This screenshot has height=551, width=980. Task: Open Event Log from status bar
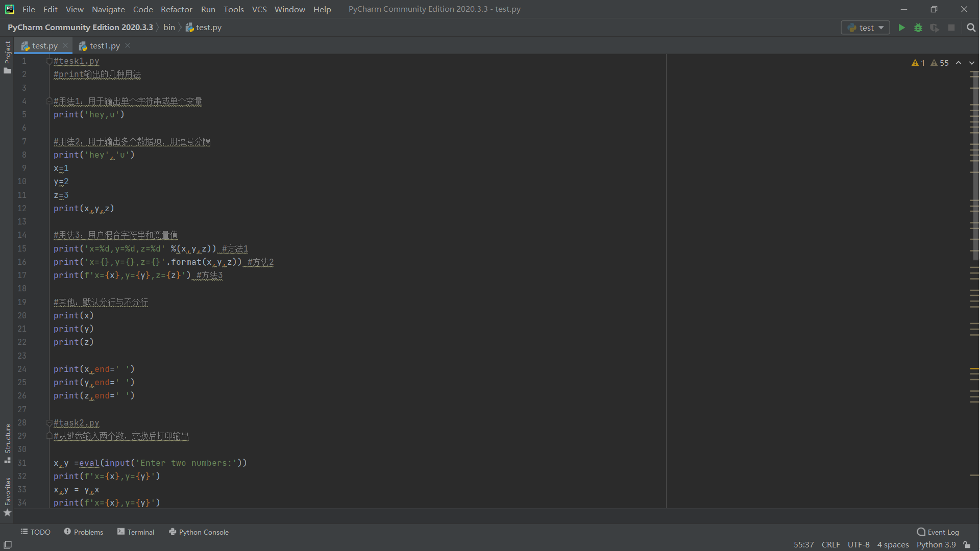click(938, 532)
